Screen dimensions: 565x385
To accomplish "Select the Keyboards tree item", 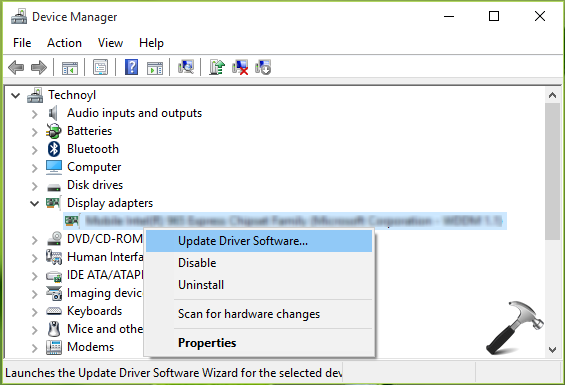I will click(94, 311).
